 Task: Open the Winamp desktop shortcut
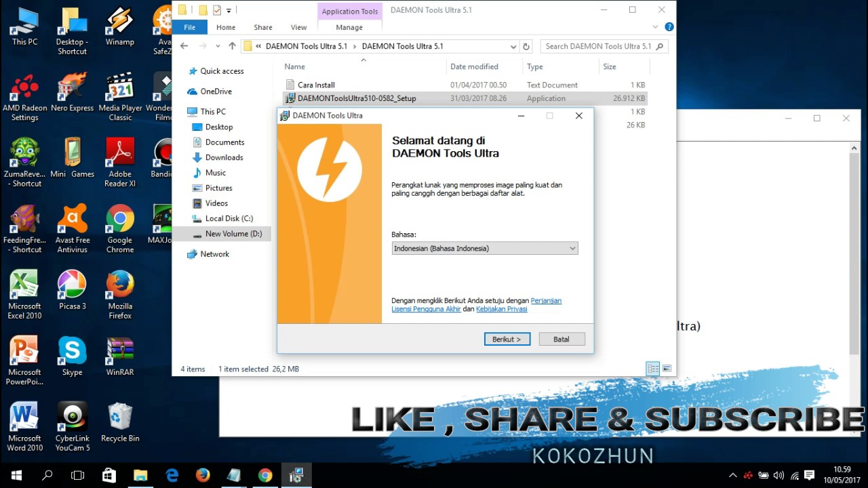tap(120, 26)
